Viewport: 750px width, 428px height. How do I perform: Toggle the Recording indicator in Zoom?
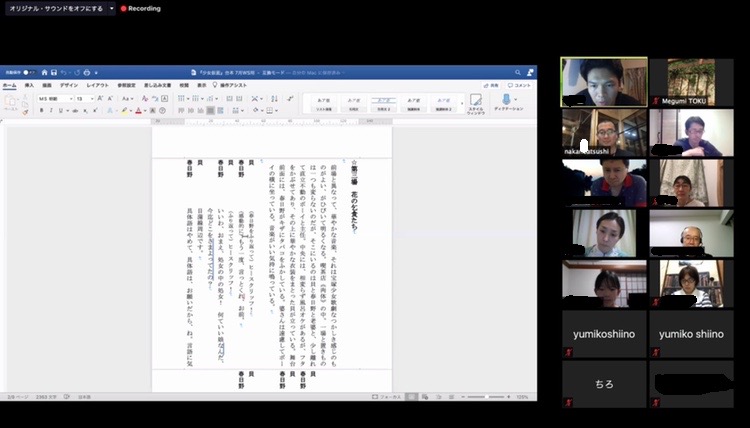(x=140, y=8)
